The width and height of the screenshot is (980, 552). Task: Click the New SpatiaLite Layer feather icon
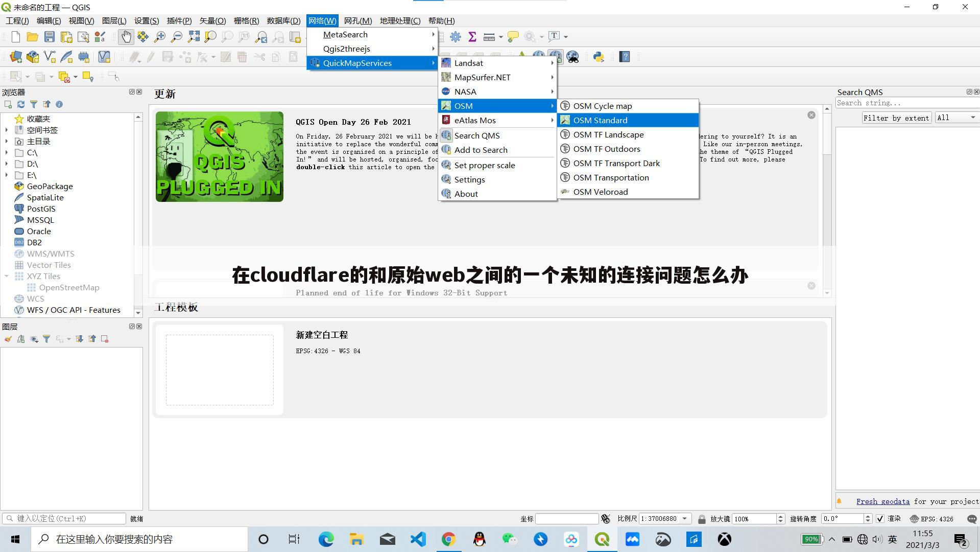[66, 57]
